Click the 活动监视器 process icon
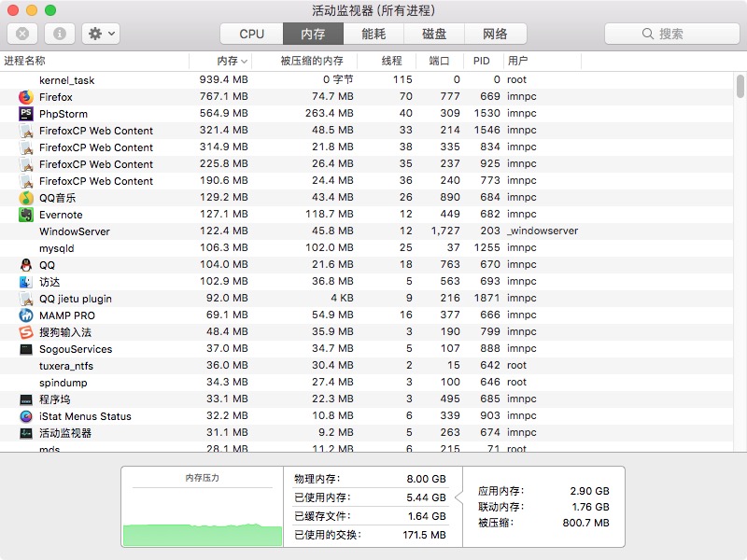Viewport: 747px width, 560px height. pos(26,433)
